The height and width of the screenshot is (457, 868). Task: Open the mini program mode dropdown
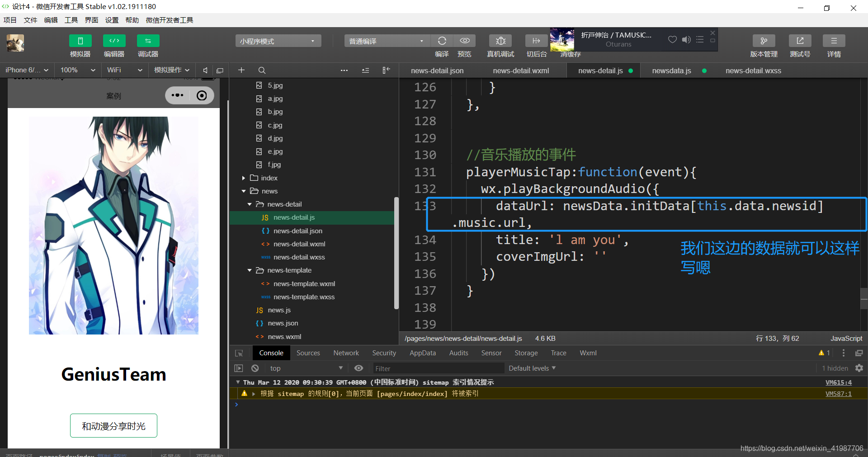click(278, 41)
